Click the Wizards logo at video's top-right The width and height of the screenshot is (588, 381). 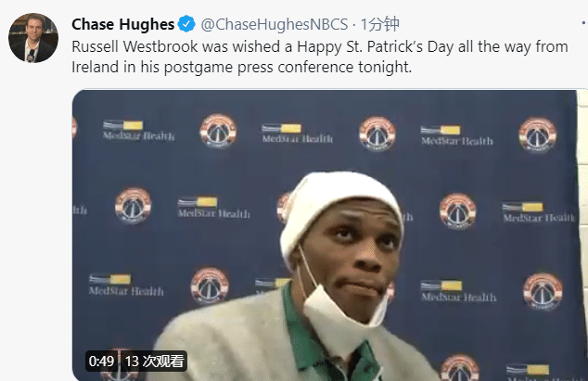pos(537,134)
